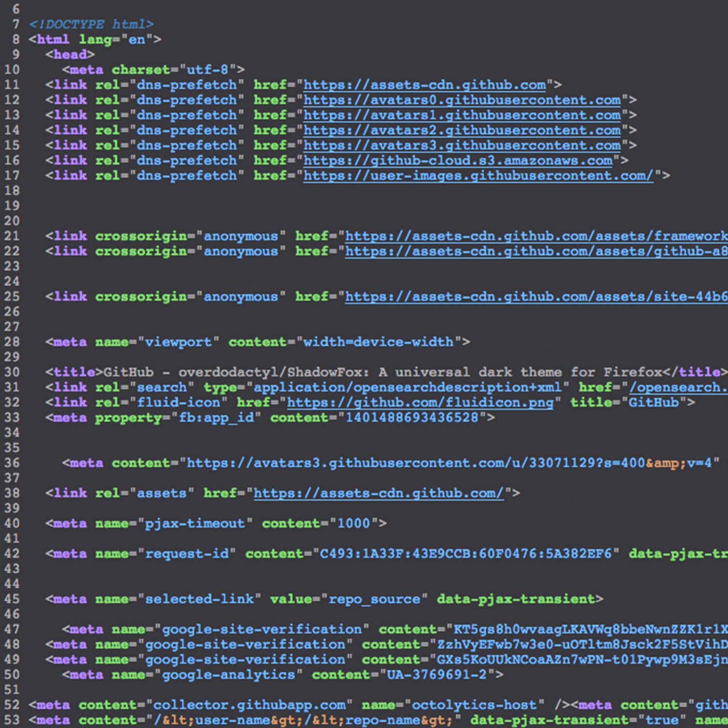Click the assets-cdn.github.com link on line 38
Viewport: 728px width, 728px height.
[379, 493]
